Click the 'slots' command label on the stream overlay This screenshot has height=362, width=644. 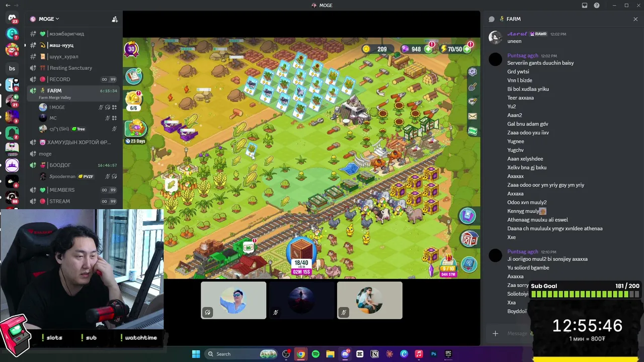(x=54, y=338)
